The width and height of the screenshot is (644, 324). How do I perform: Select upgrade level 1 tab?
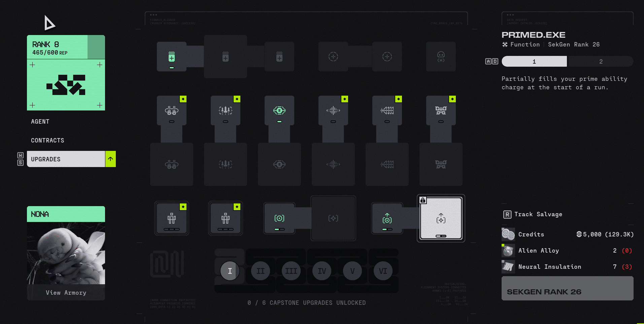click(534, 61)
